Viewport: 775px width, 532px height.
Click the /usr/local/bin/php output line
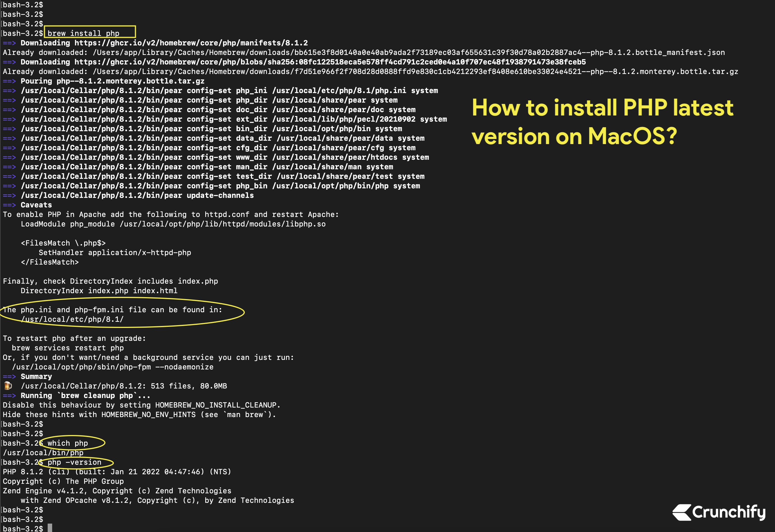coord(43,453)
